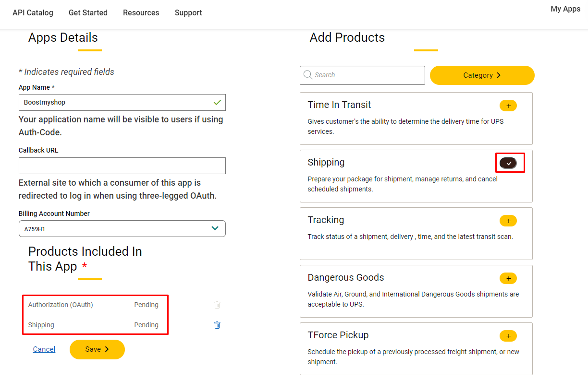Delete Shipping product with trash icon
The image size is (588, 380).
click(217, 325)
